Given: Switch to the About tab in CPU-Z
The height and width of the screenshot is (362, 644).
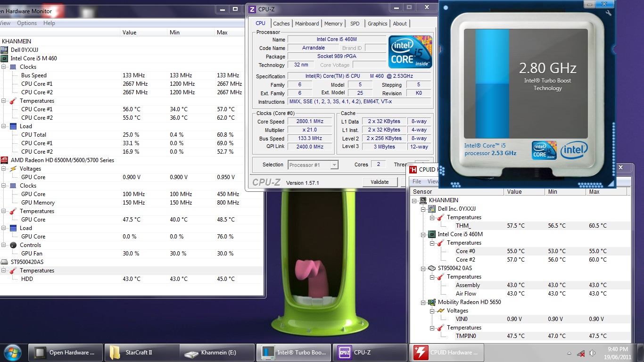Looking at the screenshot, I should coord(400,24).
